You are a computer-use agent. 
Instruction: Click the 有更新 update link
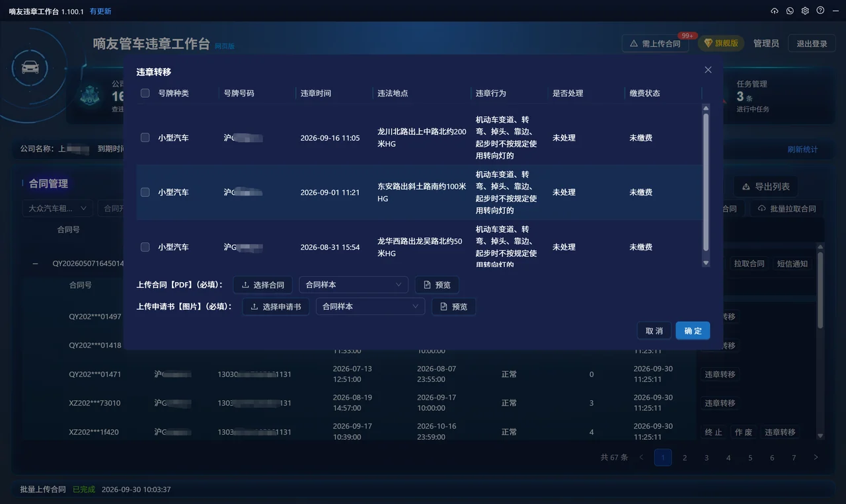(x=100, y=12)
